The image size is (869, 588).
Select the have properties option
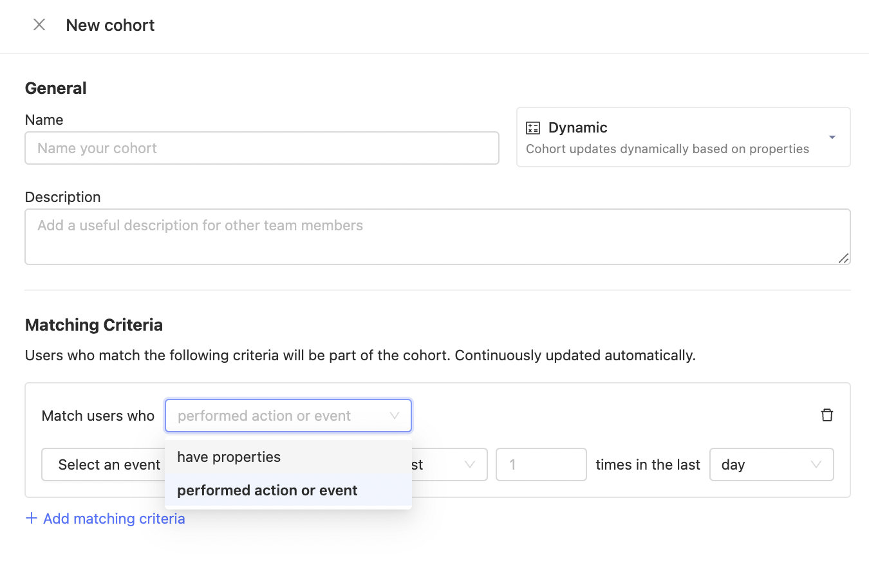click(x=229, y=457)
